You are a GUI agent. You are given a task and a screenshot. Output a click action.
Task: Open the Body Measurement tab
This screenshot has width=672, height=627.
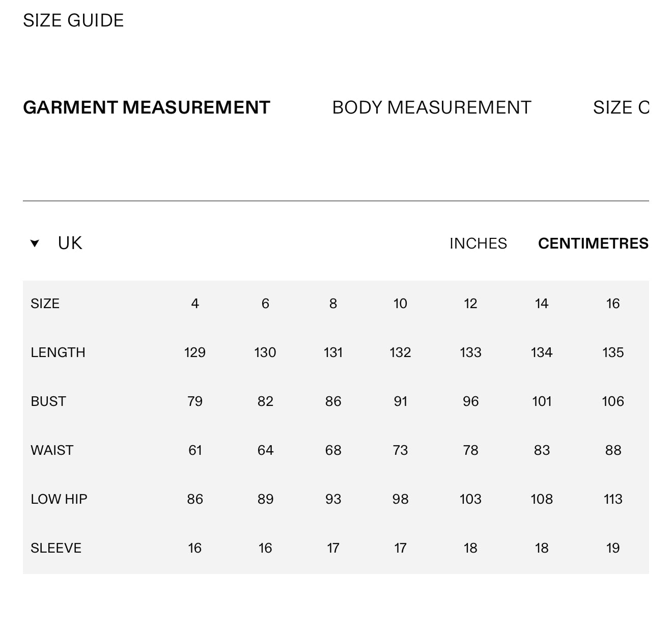432,107
